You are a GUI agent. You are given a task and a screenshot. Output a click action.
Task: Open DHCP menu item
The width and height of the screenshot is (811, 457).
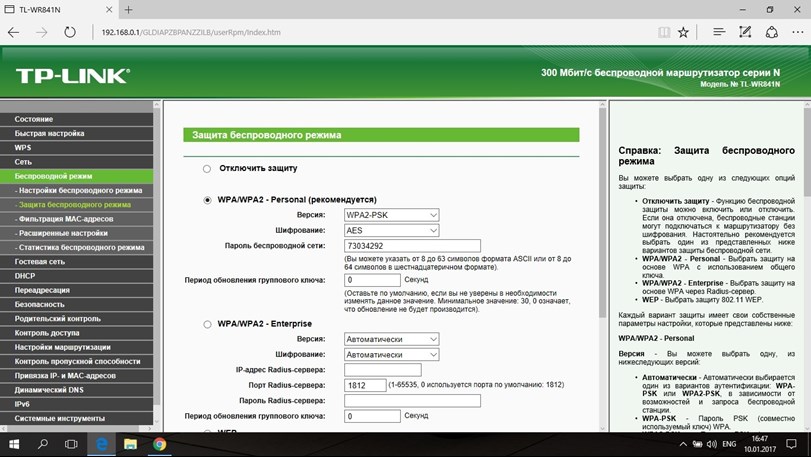[77, 276]
